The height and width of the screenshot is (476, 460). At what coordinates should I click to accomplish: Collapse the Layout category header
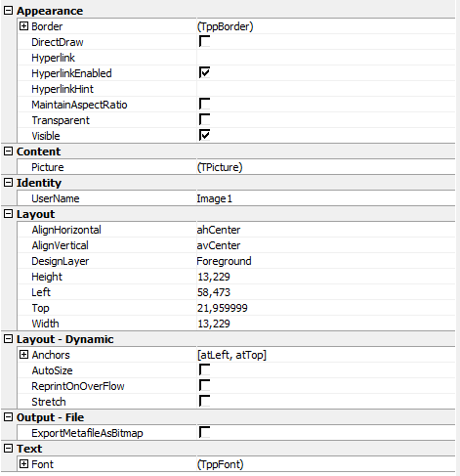click(x=8, y=214)
